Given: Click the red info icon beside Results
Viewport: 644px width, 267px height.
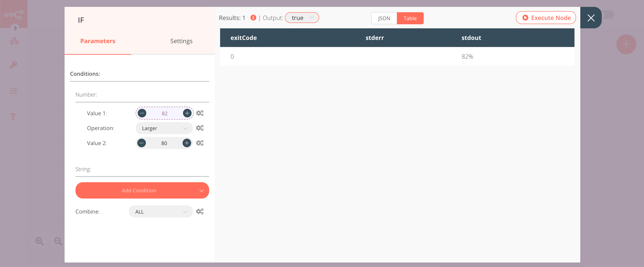Looking at the screenshot, I should tap(253, 18).
